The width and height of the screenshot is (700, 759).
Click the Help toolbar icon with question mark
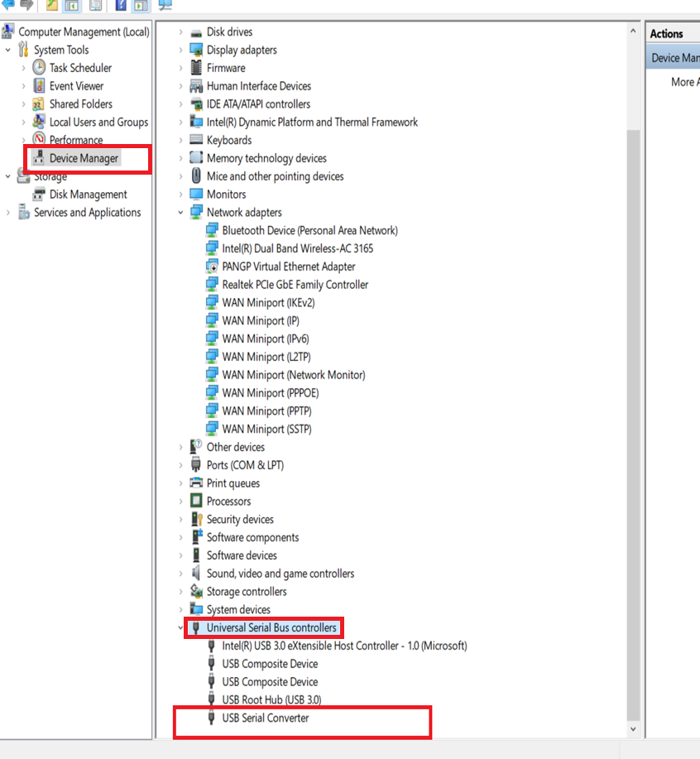[121, 5]
